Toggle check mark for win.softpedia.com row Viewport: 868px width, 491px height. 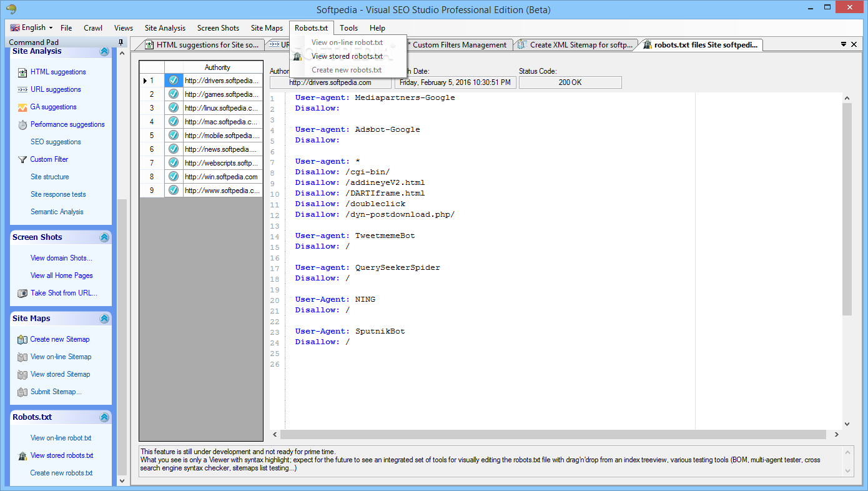pos(174,177)
